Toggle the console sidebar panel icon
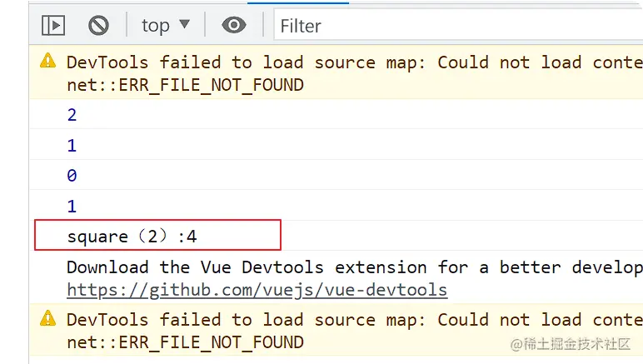This screenshot has width=643, height=364. [x=53, y=26]
